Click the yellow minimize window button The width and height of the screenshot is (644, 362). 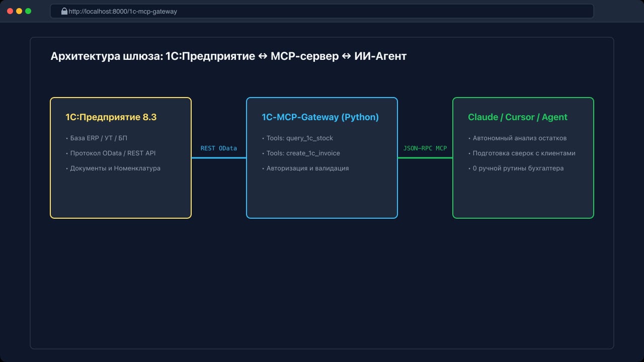coord(19,11)
